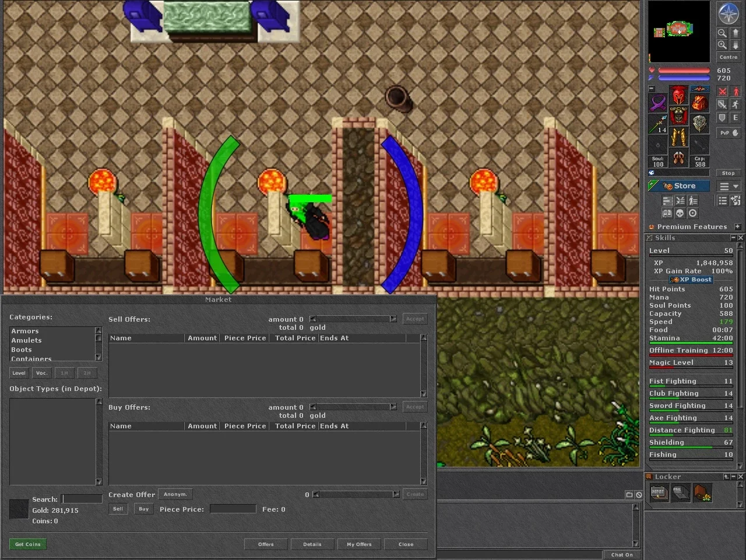Select the boots equipment slot
The width and height of the screenshot is (746, 560).
(x=678, y=158)
